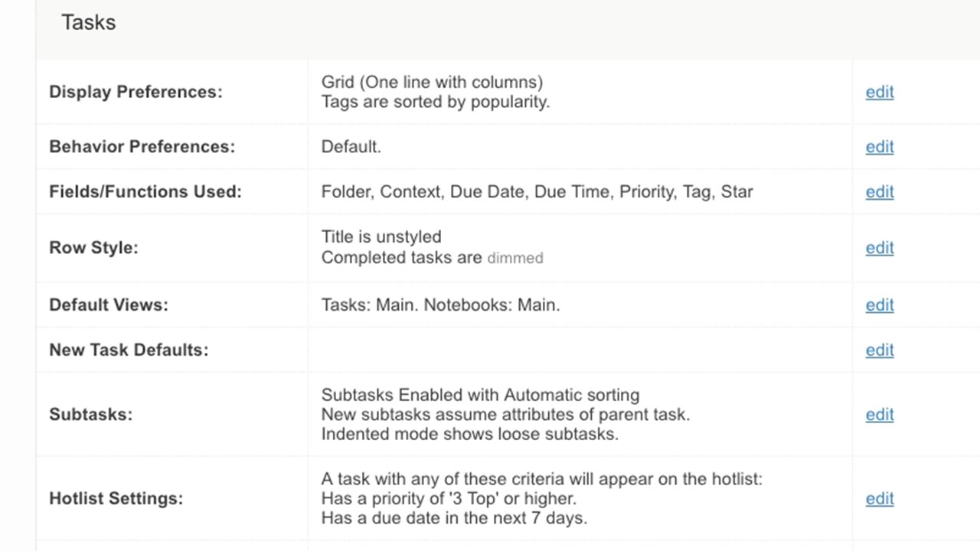Click the New Task Defaults label
Viewport: 980px width, 551px height.
[x=128, y=350]
